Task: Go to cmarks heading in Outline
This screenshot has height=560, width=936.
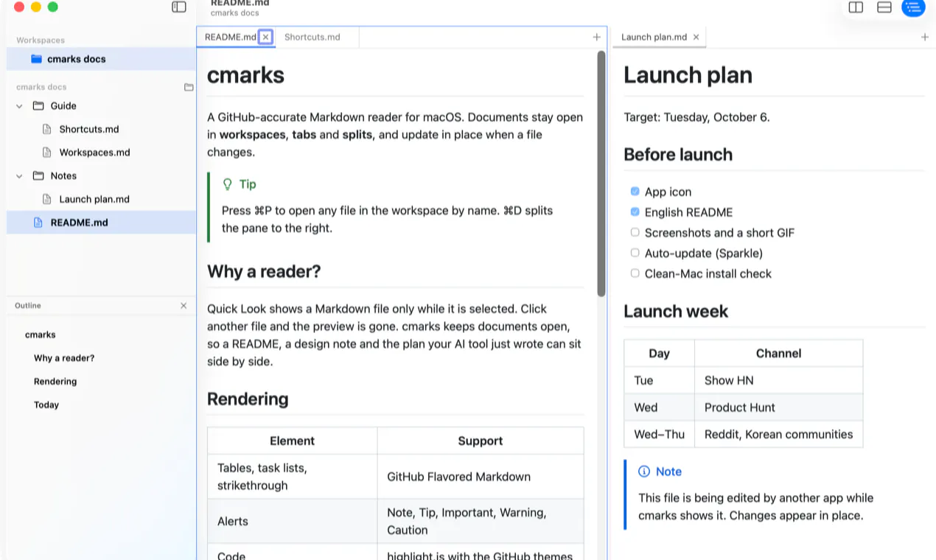Action: 41,335
